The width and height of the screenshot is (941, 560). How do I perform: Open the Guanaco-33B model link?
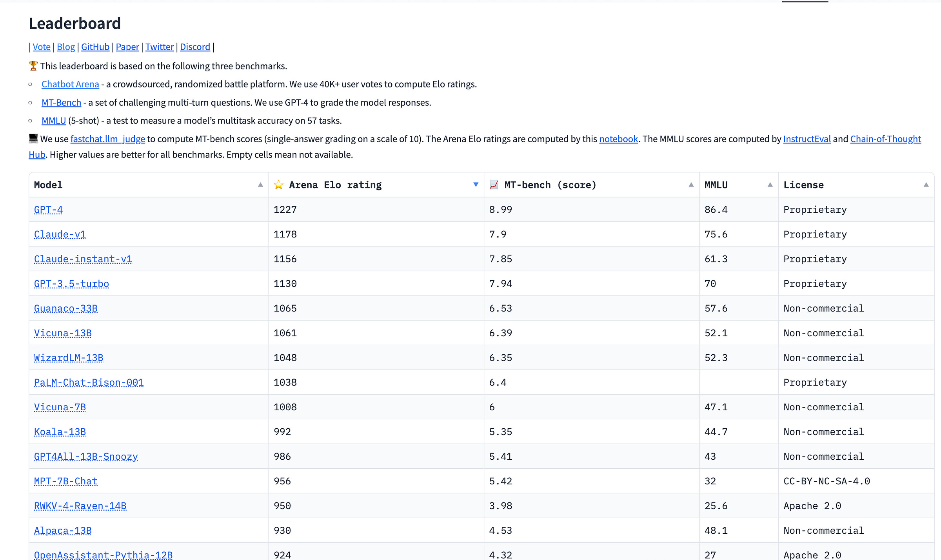(x=65, y=308)
